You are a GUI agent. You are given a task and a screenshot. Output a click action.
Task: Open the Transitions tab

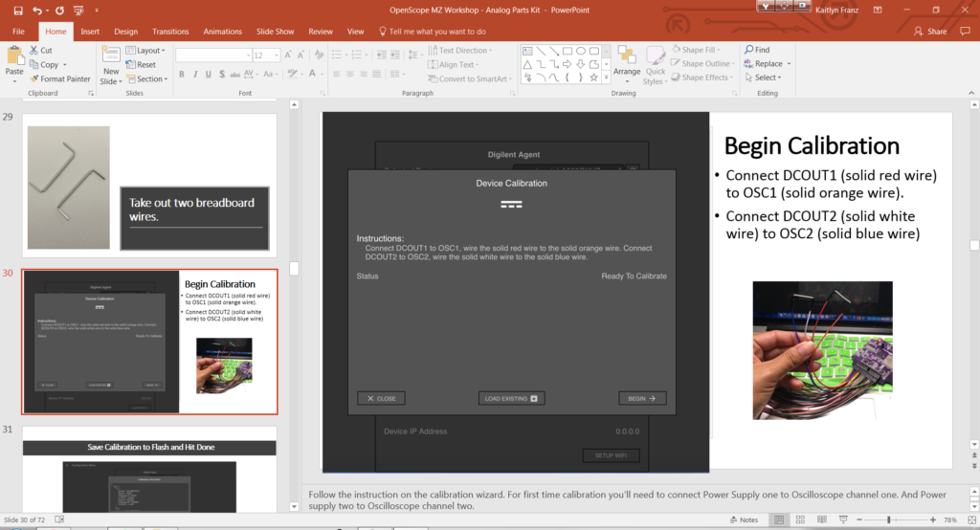tap(170, 32)
